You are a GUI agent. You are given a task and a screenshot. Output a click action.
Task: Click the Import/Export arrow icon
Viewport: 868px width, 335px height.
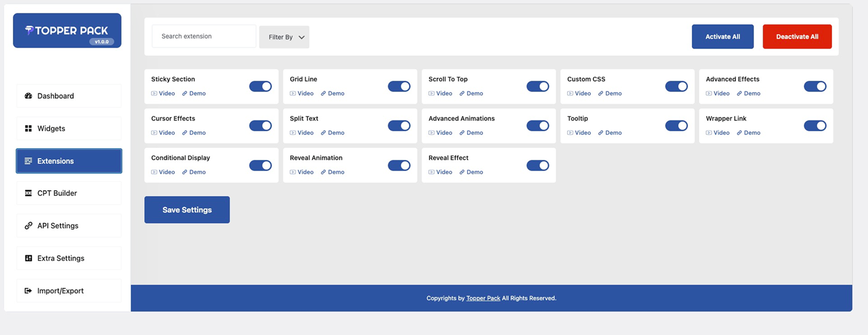28,291
